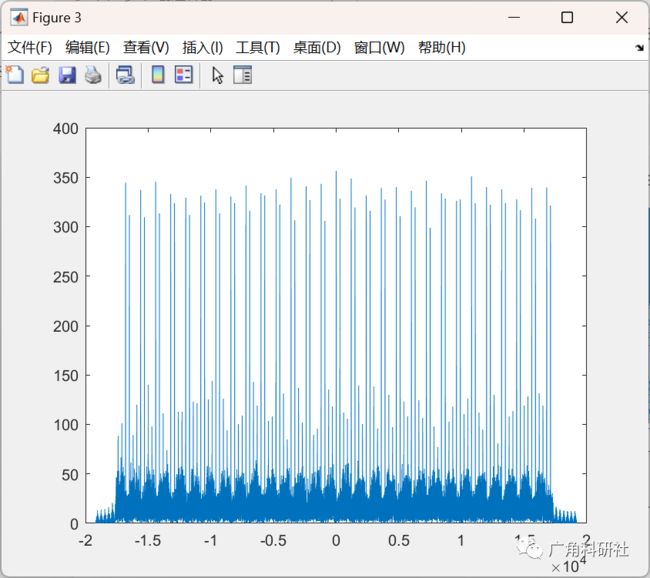
Task: Open the 工具(T) menu
Action: [258, 47]
